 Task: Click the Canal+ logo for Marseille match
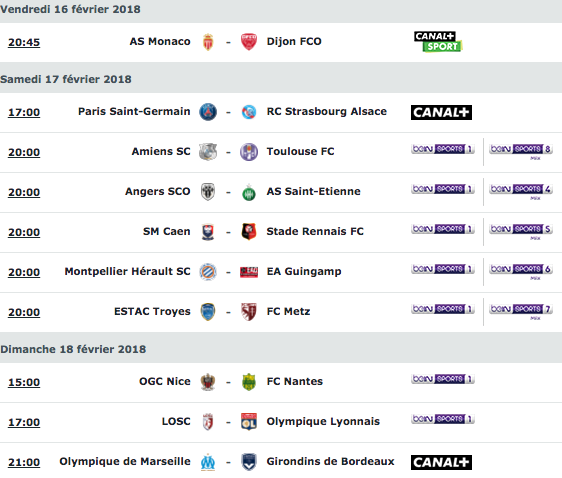pyautogui.click(x=441, y=462)
